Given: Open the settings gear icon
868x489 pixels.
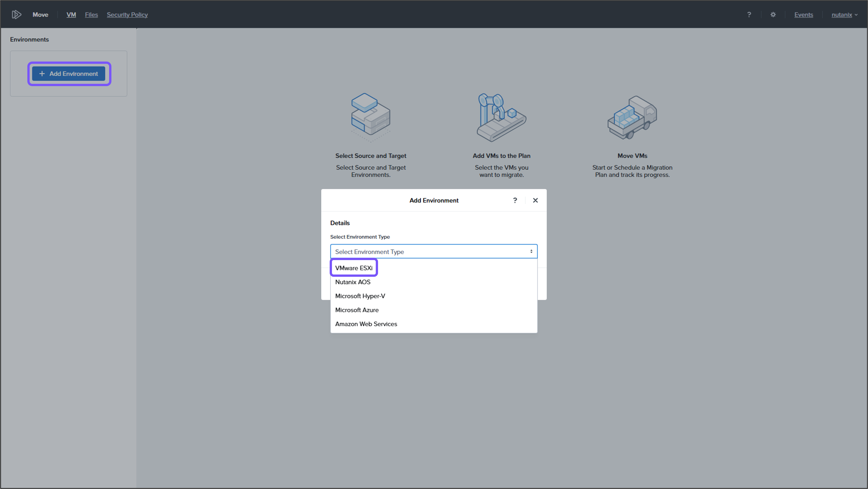Looking at the screenshot, I should coord(773,14).
